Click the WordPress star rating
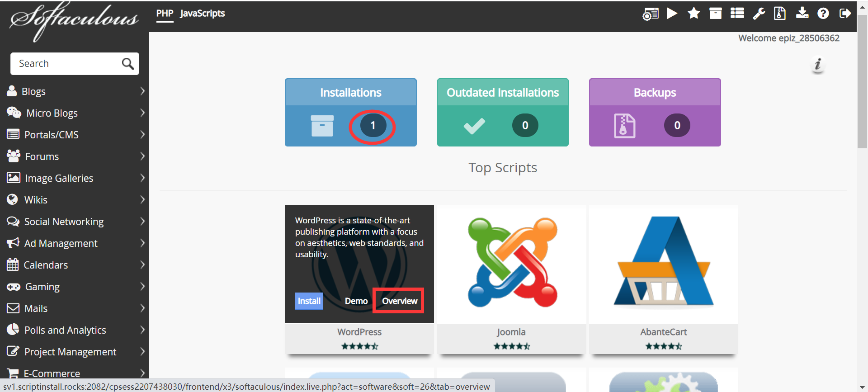 [360, 346]
